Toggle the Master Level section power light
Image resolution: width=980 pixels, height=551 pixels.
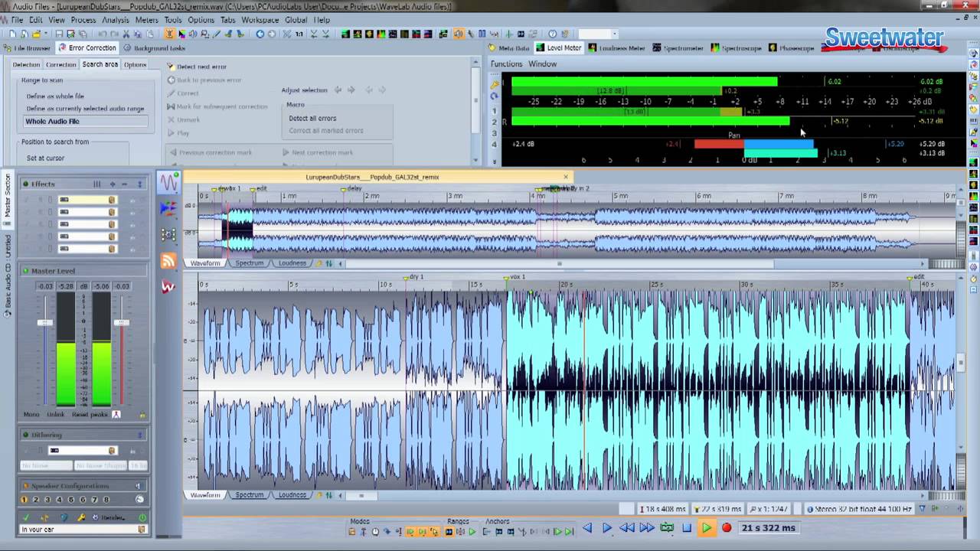[x=25, y=270]
